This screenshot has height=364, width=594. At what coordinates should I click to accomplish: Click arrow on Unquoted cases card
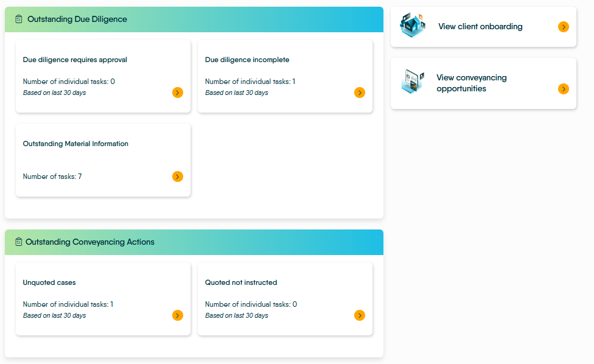coord(178,315)
